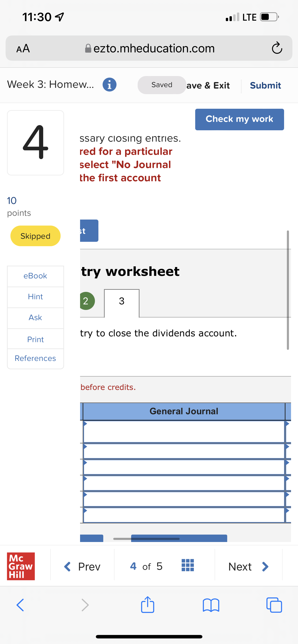298x644 pixels.
Task: Open the eBook link
Action: 35,276
